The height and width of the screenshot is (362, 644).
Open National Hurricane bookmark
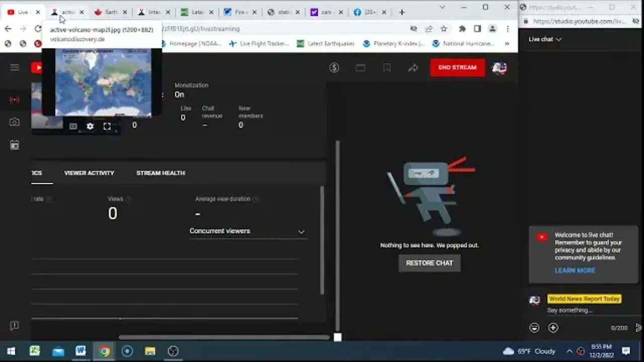463,44
